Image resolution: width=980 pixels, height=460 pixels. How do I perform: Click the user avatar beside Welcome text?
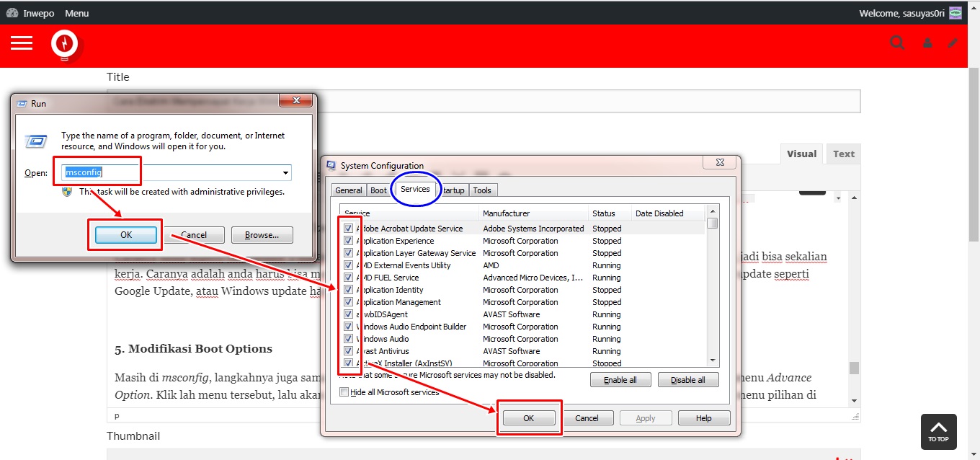click(x=955, y=13)
